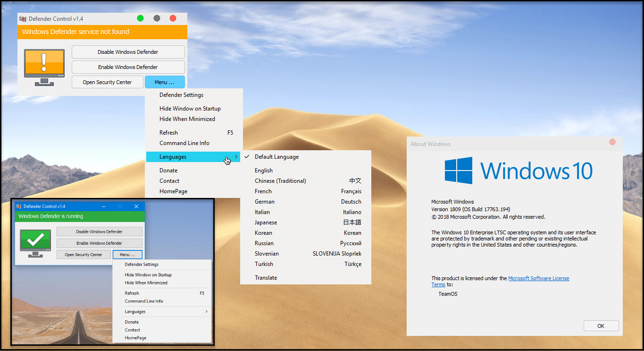Image resolution: width=644 pixels, height=351 pixels.
Task: Click 'Version 1809 (OS Build 17763.194)' text
Action: [x=470, y=209]
